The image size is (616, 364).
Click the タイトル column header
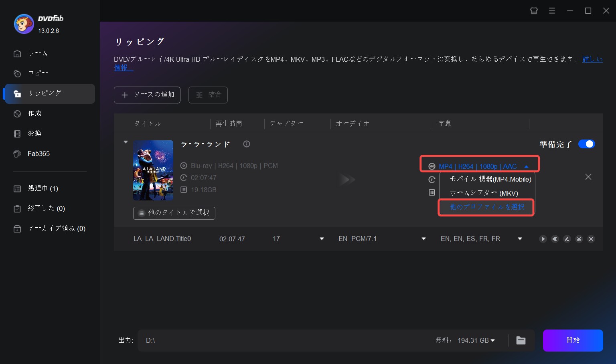tap(147, 123)
